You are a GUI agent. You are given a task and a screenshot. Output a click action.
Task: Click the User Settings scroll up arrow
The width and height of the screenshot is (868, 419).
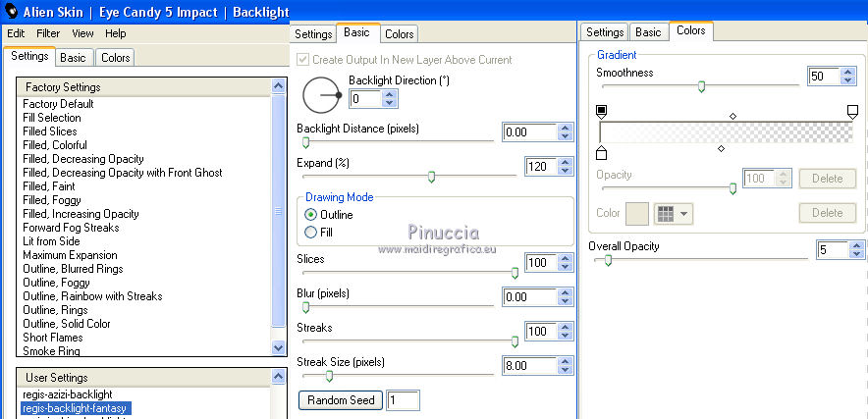(279, 377)
